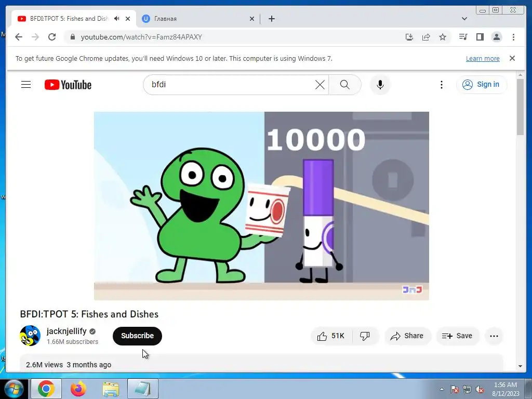
Task: Search with your voice microphone icon
Action: coord(380,85)
